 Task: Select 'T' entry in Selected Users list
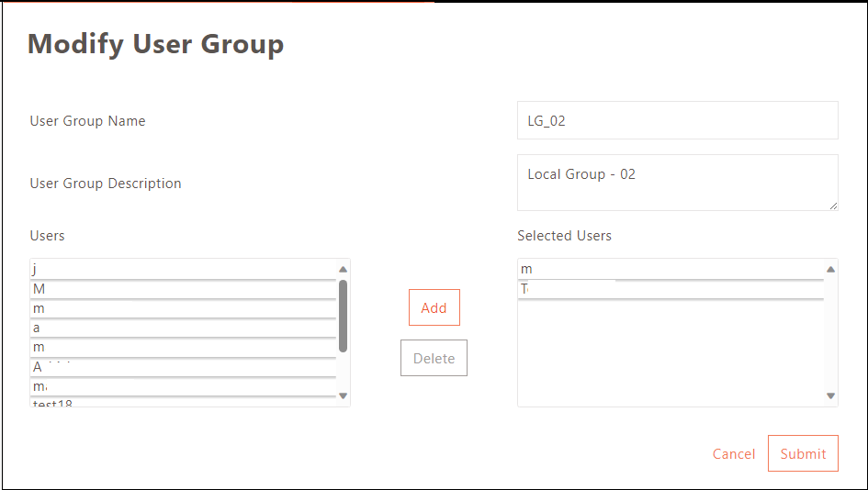coord(671,289)
